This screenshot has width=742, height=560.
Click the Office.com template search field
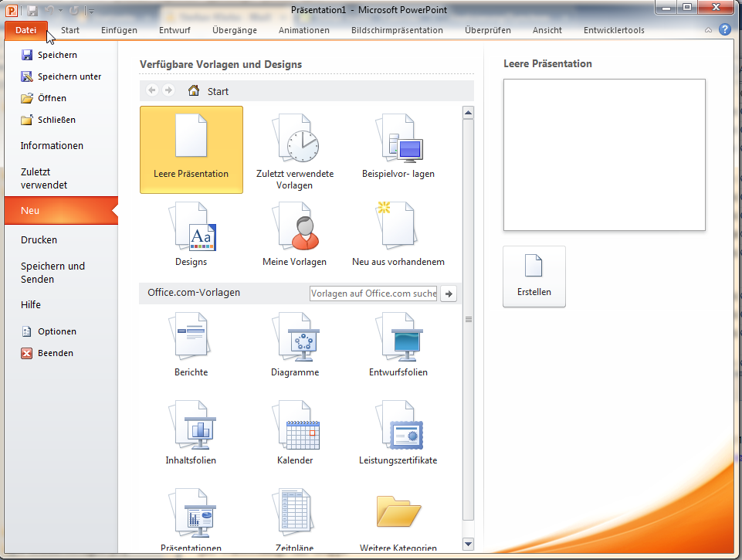tap(373, 294)
